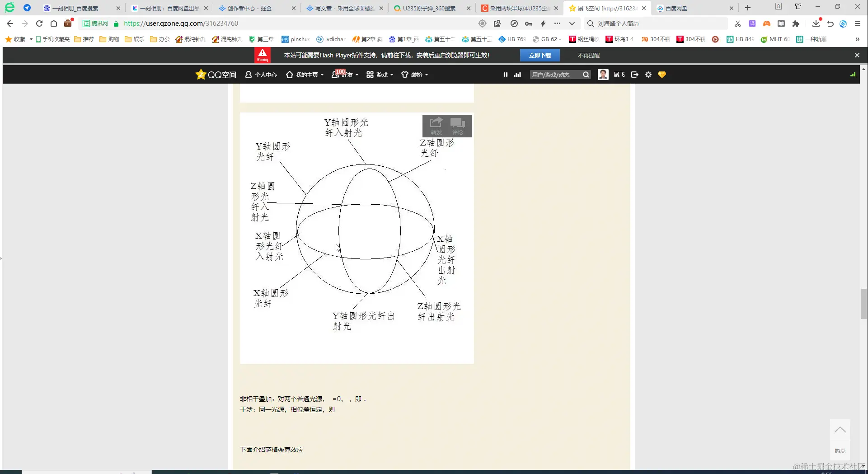Click the QQ空间 star logo

(200, 75)
